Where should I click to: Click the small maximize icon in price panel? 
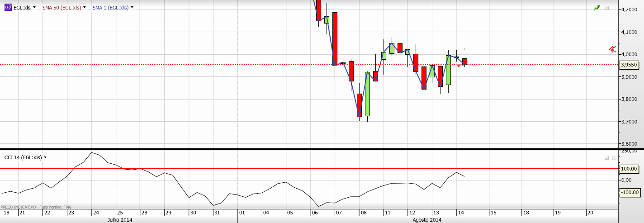coord(607,8)
